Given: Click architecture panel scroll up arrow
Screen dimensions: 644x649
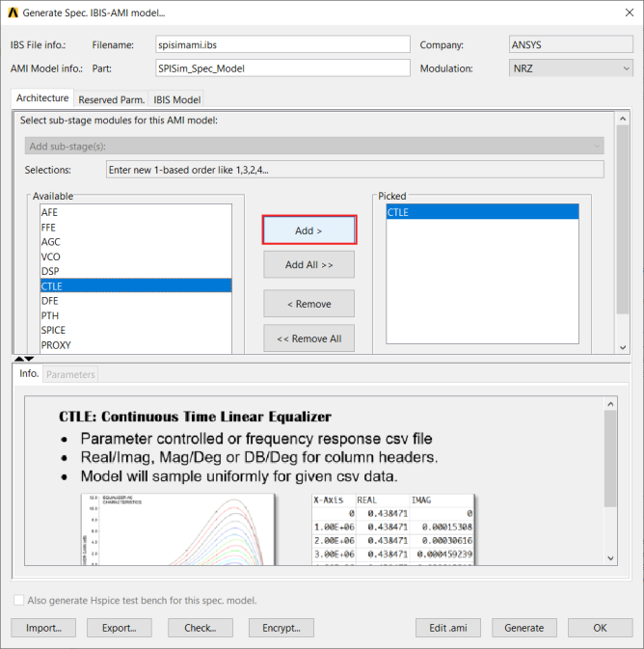Looking at the screenshot, I should (x=623, y=119).
